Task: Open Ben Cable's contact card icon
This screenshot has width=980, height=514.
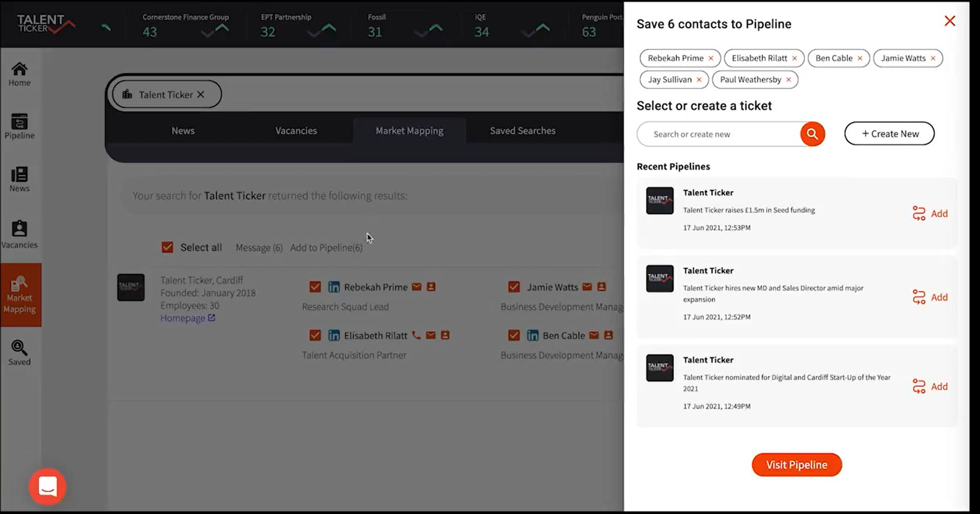Action: click(x=609, y=335)
